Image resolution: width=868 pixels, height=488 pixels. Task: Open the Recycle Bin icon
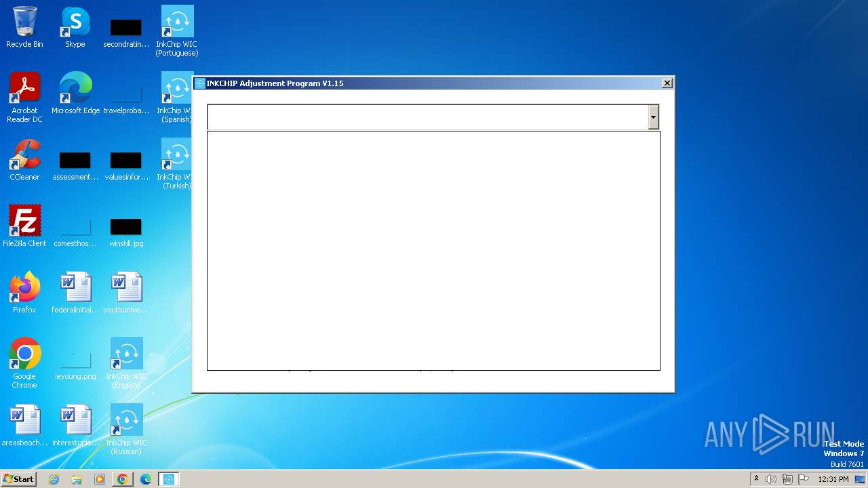pos(24,27)
